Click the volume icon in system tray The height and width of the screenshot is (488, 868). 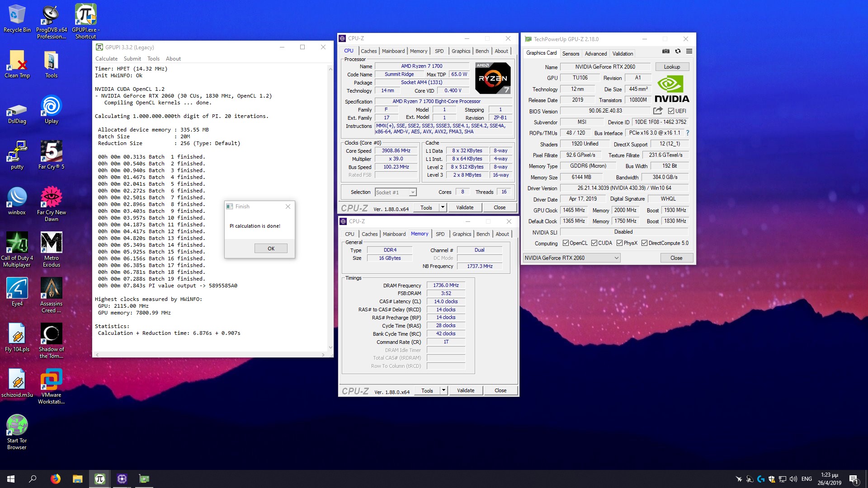pyautogui.click(x=793, y=479)
